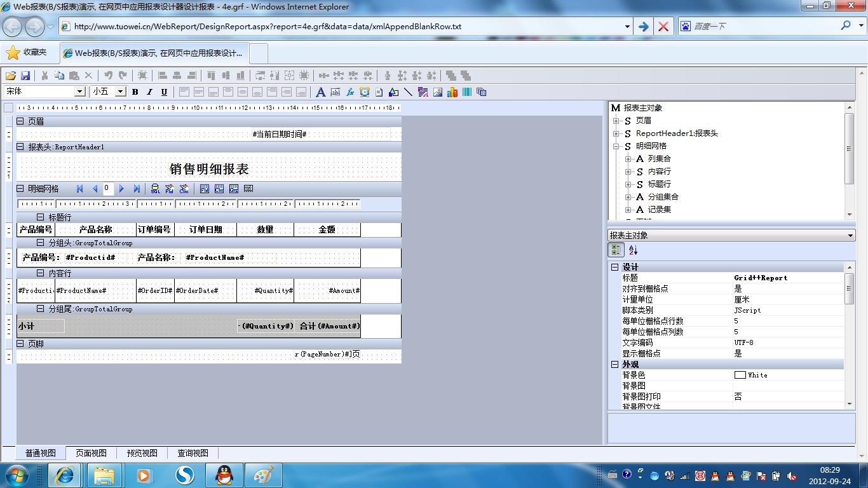Go to the last record in 明细网格
868x488 pixels.
coord(137,189)
